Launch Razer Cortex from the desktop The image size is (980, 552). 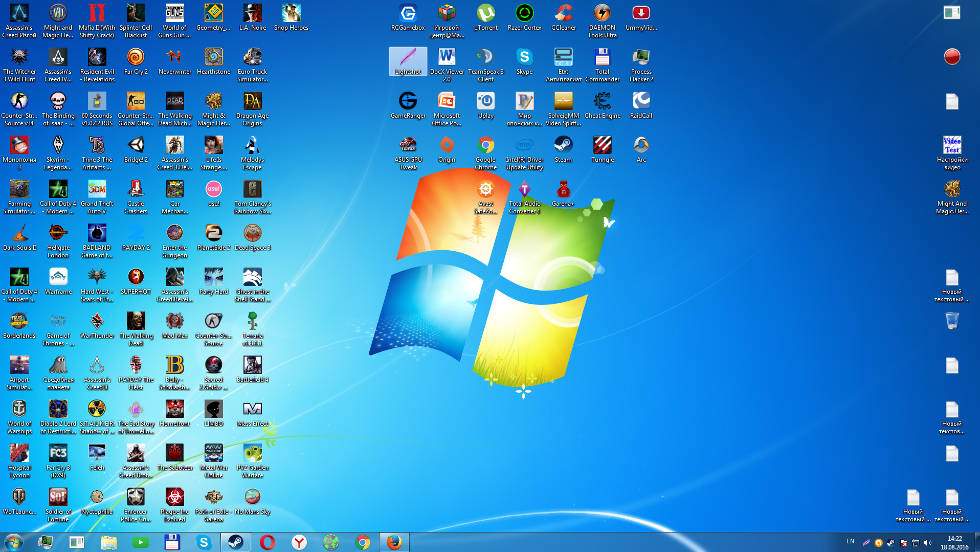[x=524, y=17]
